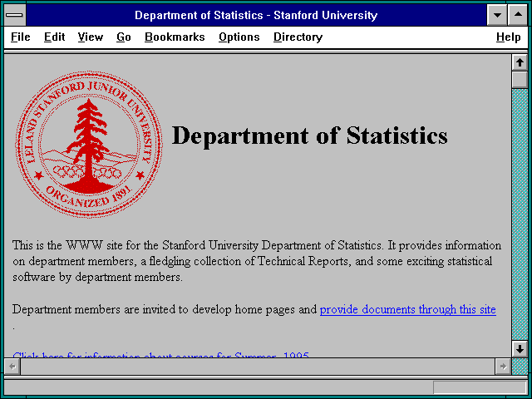Click the Stanford University seal image
532x399 pixels.
89,144
